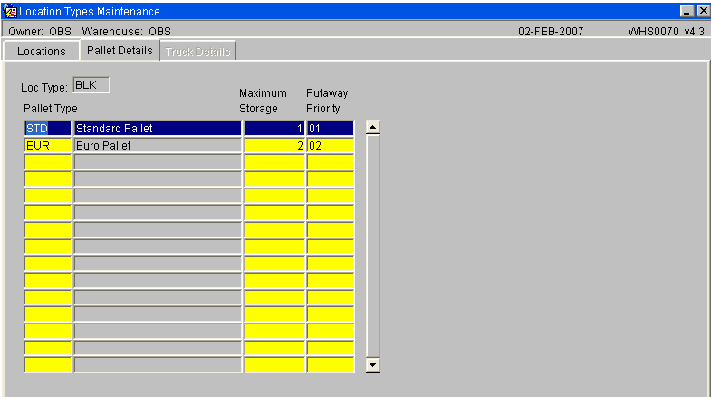Viewport: 712px width, 398px height.
Task: Click the Euro Pallet description field
Action: 158,145
